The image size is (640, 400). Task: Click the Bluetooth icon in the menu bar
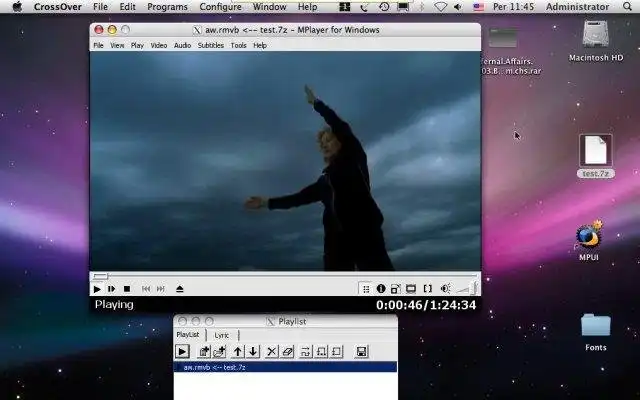[422, 7]
